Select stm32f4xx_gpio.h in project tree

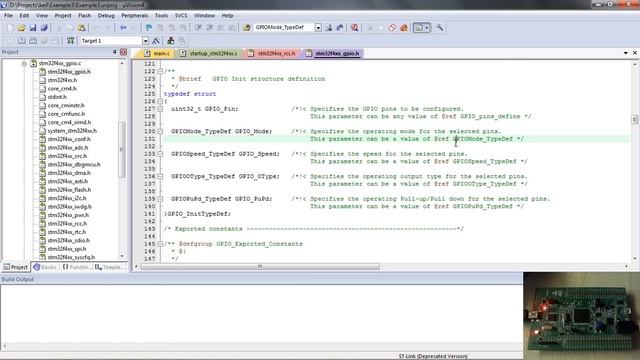click(69, 71)
